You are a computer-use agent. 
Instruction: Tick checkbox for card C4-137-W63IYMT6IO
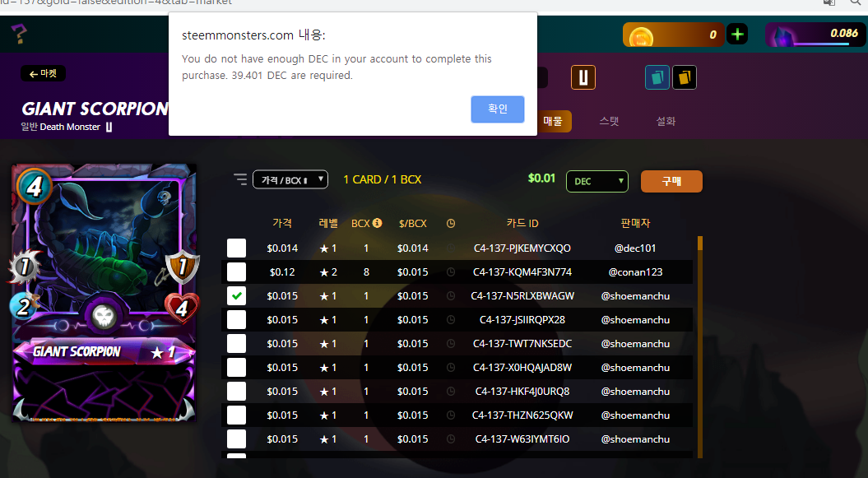tap(236, 439)
